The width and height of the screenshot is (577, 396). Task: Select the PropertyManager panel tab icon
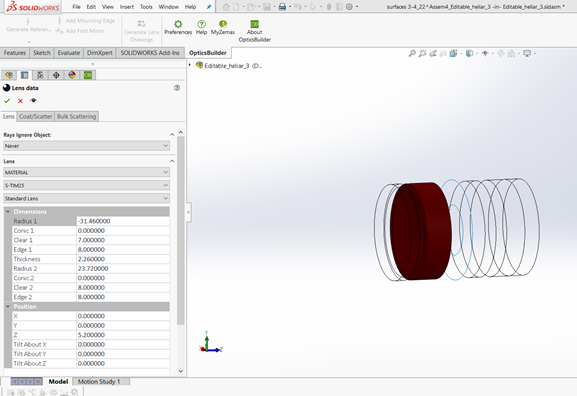click(25, 75)
